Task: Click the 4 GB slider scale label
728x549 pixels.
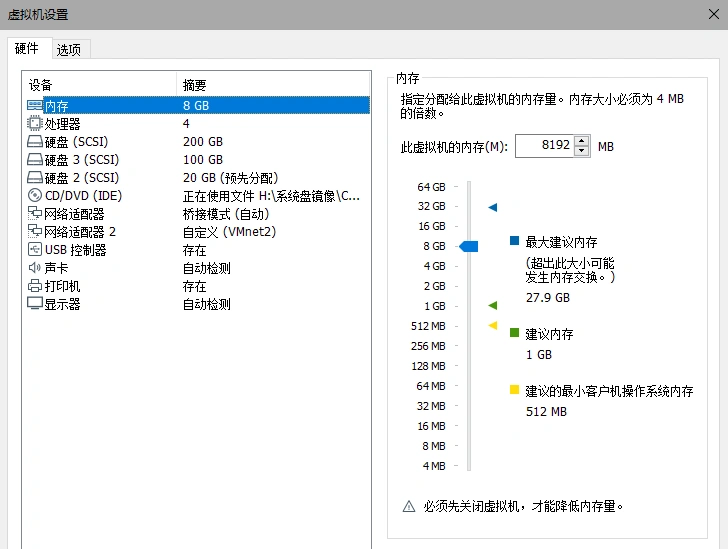Action: 434,266
